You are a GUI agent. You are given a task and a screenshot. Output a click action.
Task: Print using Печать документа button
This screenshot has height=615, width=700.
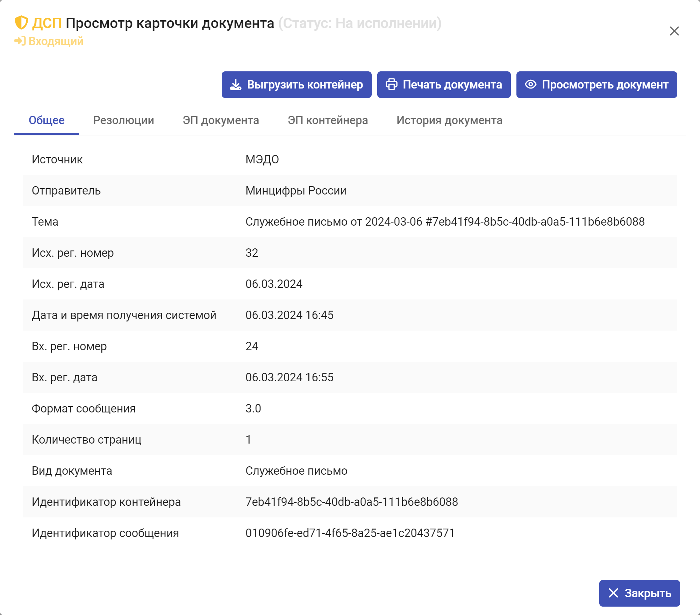coord(444,85)
